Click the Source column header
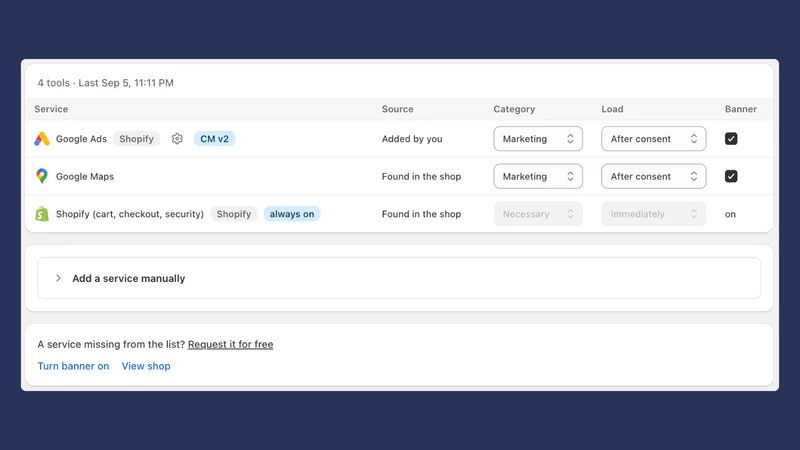Image resolution: width=800 pixels, height=450 pixels. tap(397, 109)
